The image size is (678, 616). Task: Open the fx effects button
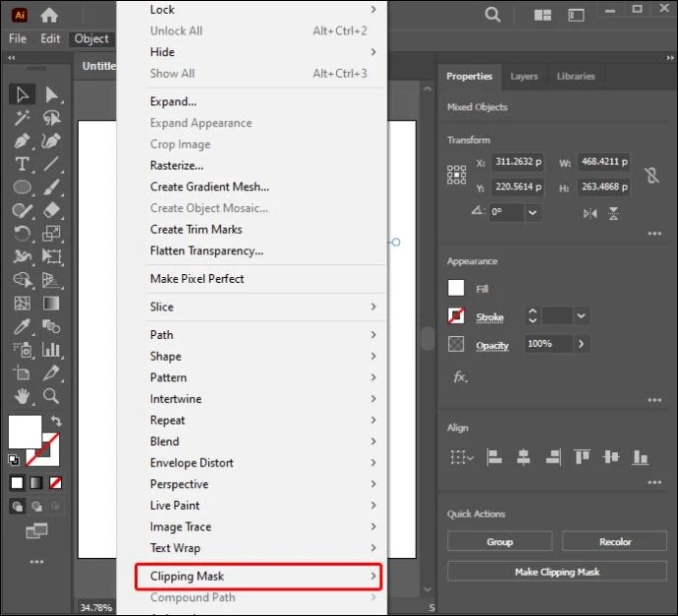[460, 377]
